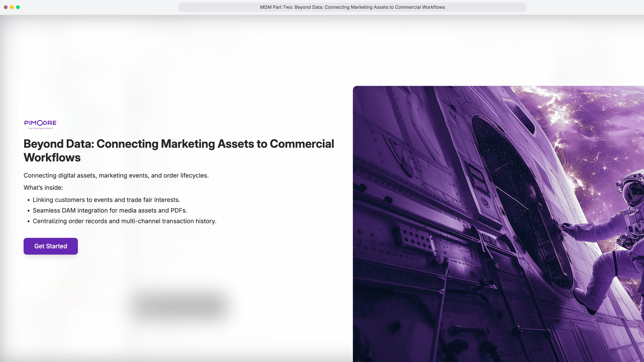Click the Beyond Data main heading

tap(178, 144)
